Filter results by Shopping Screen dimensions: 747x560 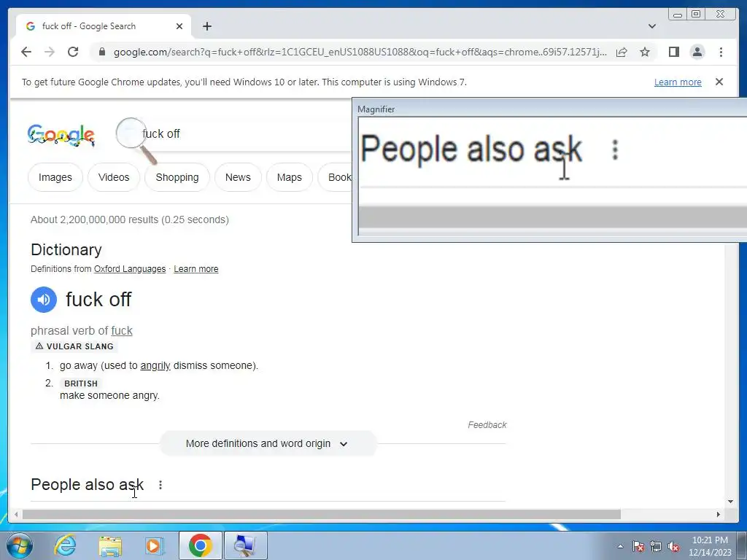coord(177,177)
